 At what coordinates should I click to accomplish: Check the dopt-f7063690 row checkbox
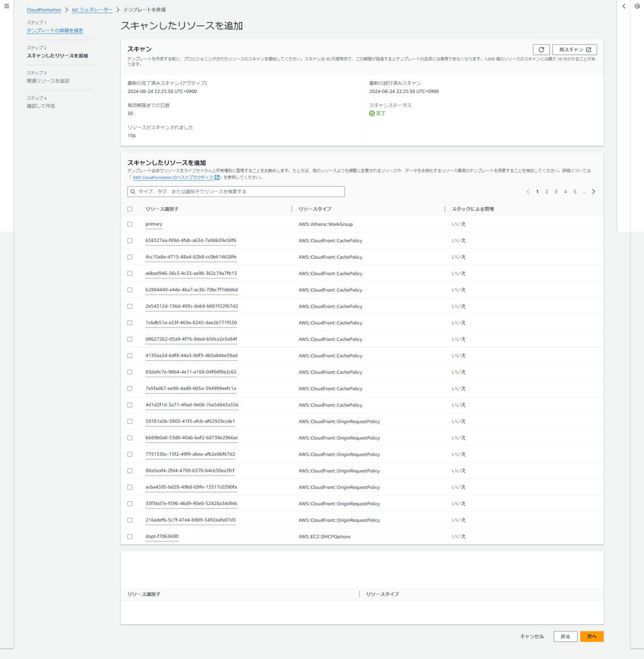coord(130,537)
